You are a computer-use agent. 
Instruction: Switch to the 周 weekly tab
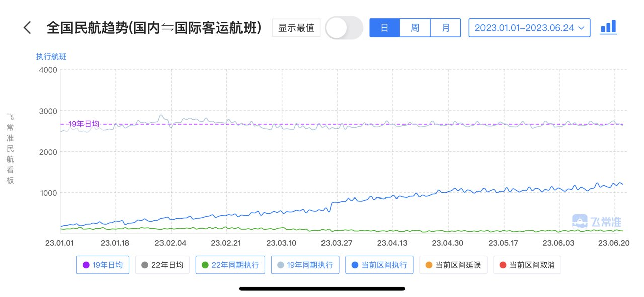pyautogui.click(x=415, y=28)
